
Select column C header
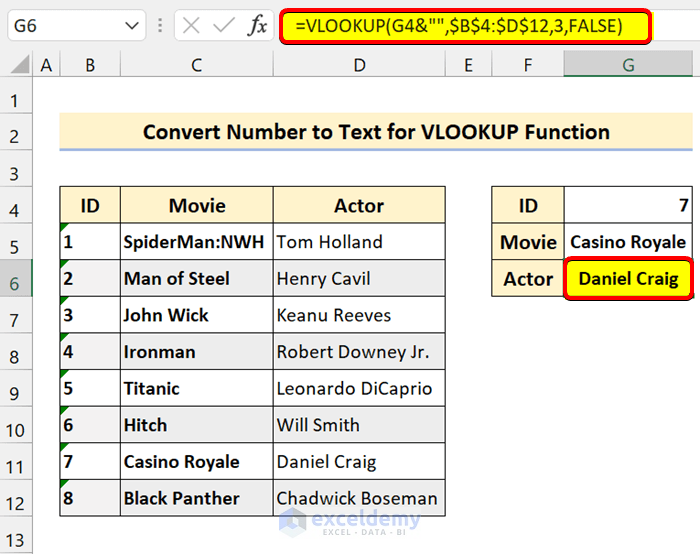coord(196,66)
